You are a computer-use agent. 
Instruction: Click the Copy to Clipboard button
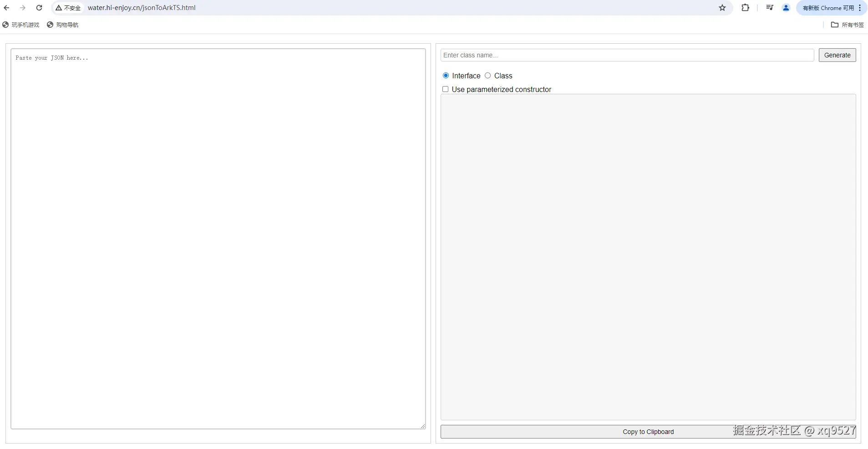click(x=648, y=432)
